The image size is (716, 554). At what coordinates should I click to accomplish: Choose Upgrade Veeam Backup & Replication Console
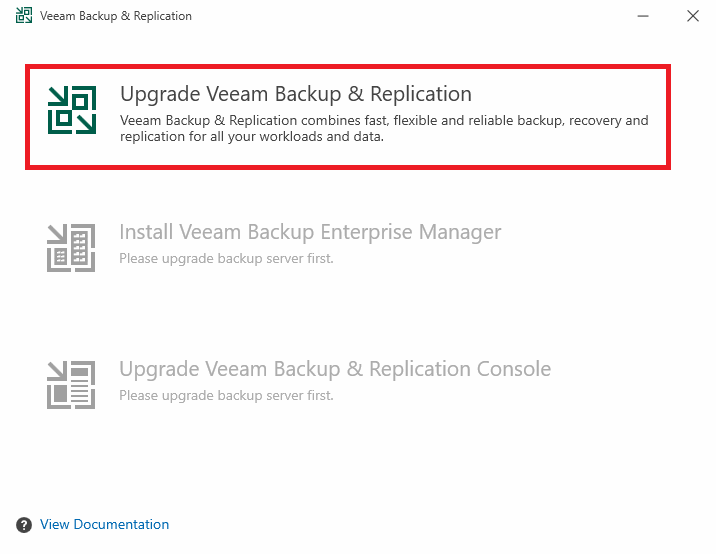click(335, 369)
